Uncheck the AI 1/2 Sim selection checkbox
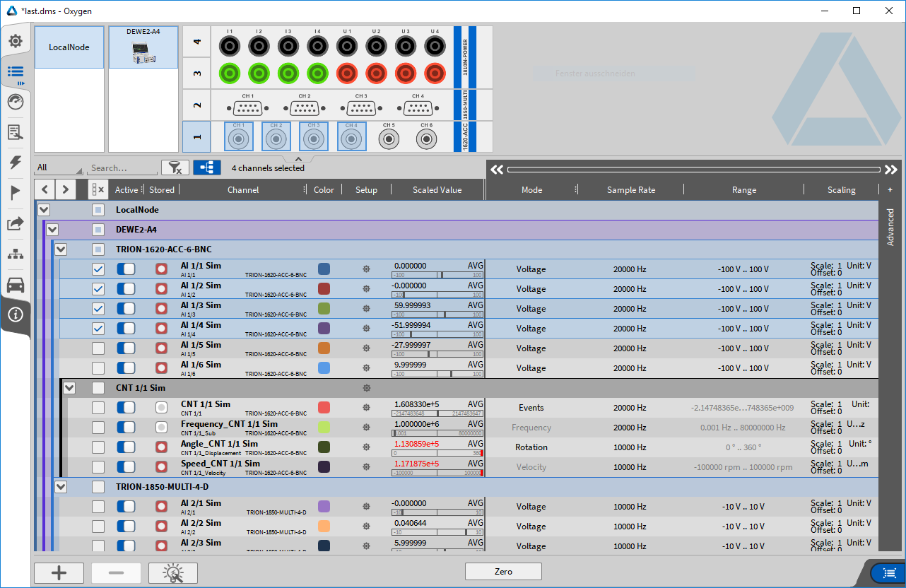Image resolution: width=906 pixels, height=588 pixels. tap(98, 289)
